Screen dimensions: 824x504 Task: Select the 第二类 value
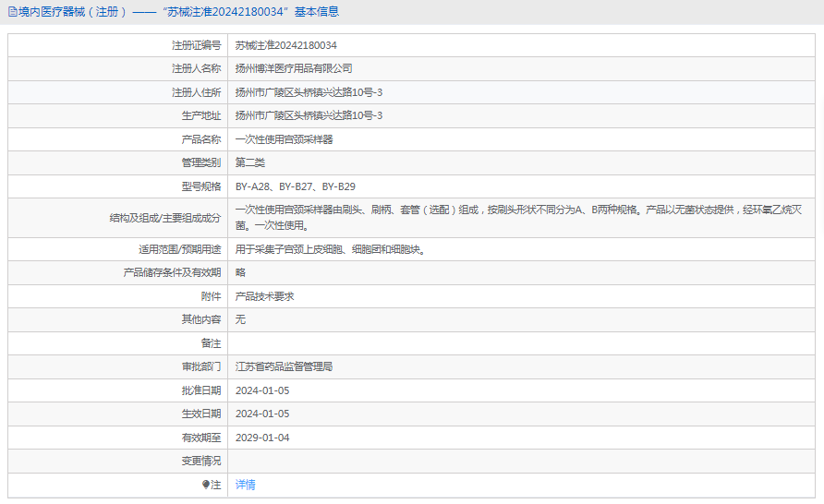tap(250, 162)
